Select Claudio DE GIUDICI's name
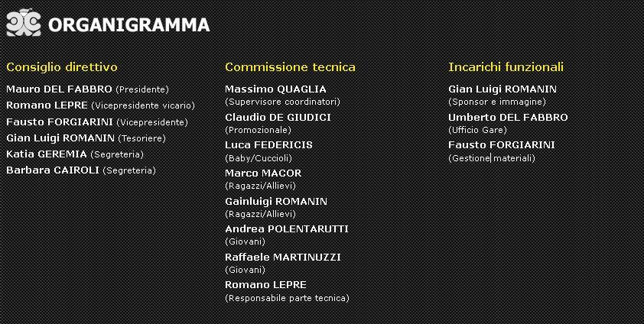This screenshot has width=644, height=324. (x=278, y=118)
